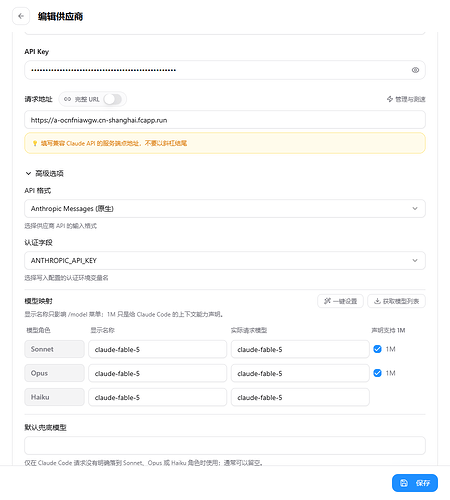This screenshot has height=500, width=450.
Task: Save the provider with the save button
Action: (x=415, y=483)
